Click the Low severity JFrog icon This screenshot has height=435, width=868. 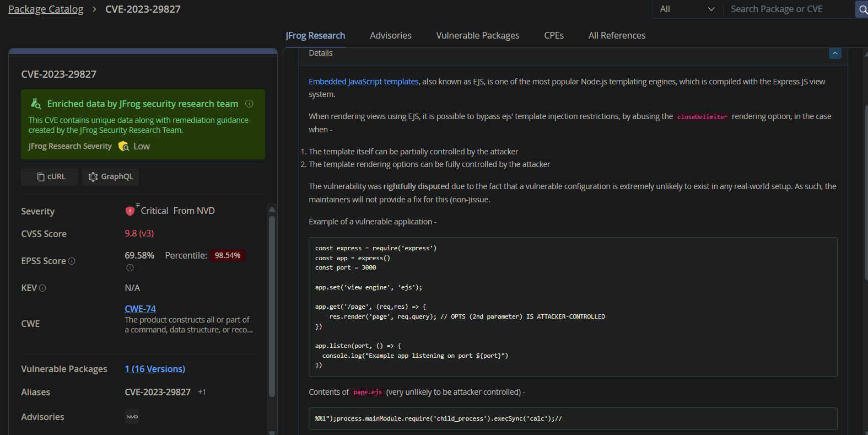coord(123,146)
